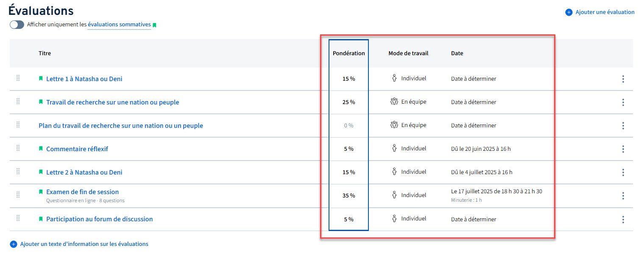The height and width of the screenshot is (254, 644).
Task: Open Lettre 1 à Natasha ou Deni
Action: coord(84,79)
